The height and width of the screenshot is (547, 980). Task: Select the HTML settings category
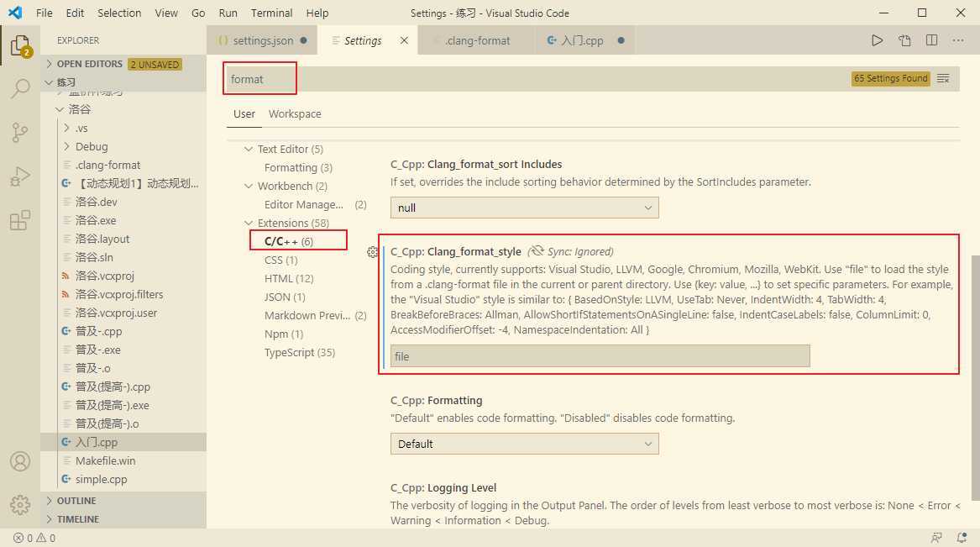pyautogui.click(x=289, y=278)
